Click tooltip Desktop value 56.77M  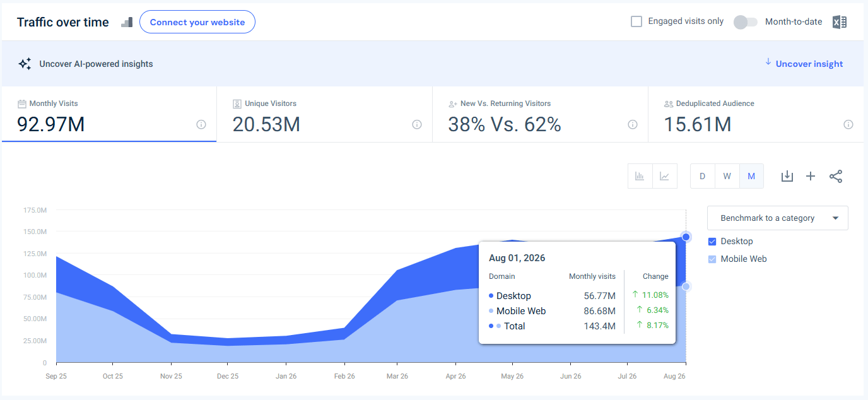click(599, 296)
